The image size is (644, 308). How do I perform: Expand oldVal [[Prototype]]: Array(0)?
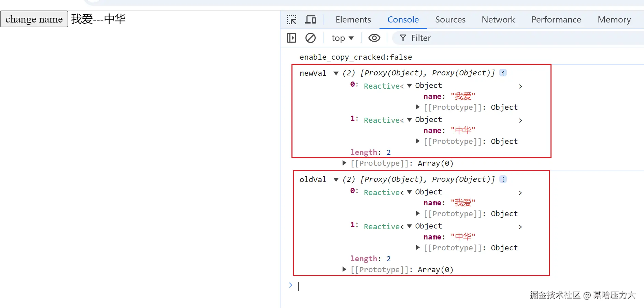tap(344, 269)
